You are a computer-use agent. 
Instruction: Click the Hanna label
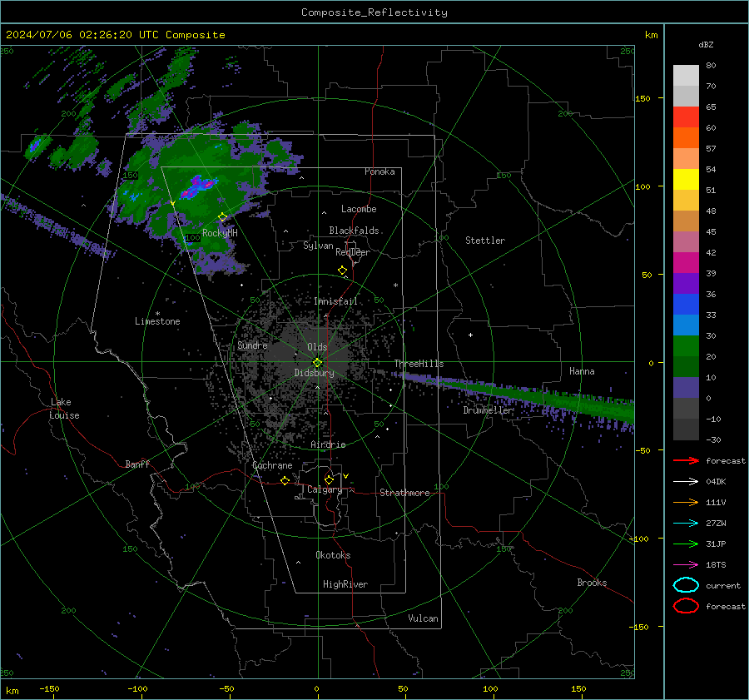(x=582, y=371)
